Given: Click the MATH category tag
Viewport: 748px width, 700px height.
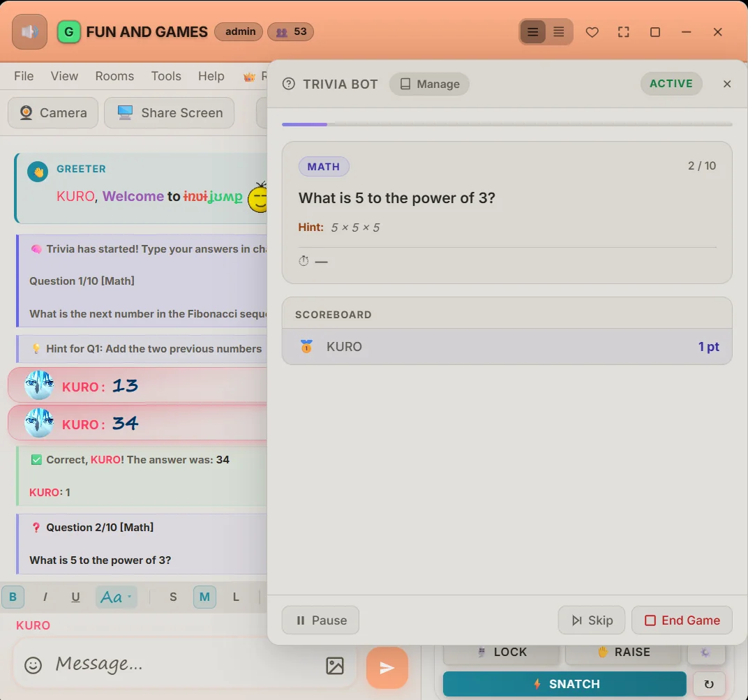Looking at the screenshot, I should pyautogui.click(x=324, y=167).
